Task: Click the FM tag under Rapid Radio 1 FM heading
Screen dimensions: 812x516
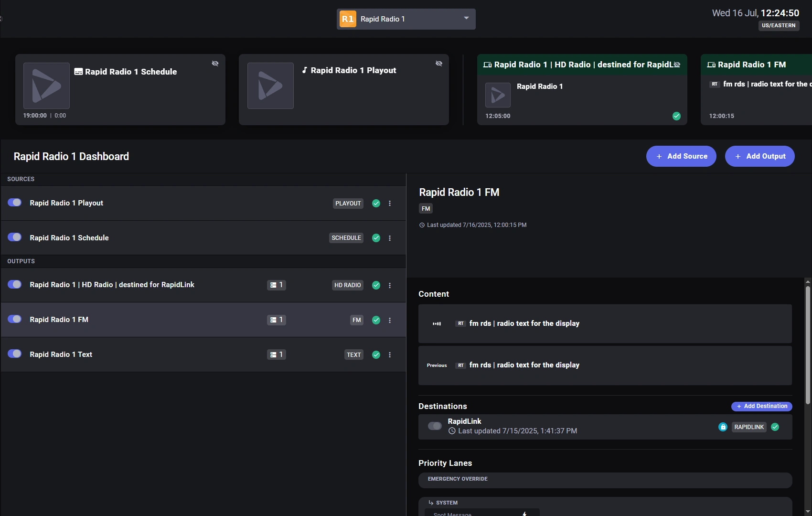Action: pyautogui.click(x=426, y=209)
